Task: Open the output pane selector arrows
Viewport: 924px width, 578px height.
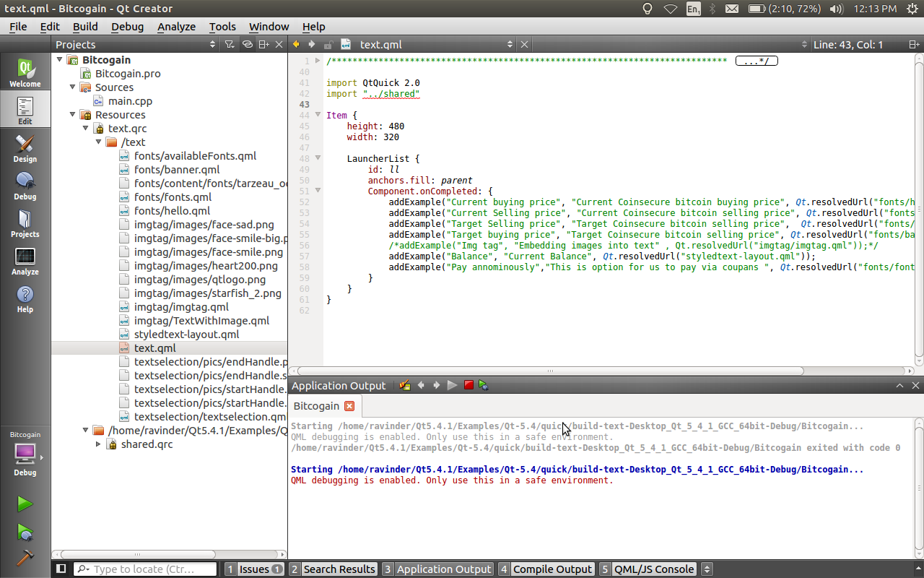Action: click(x=707, y=569)
